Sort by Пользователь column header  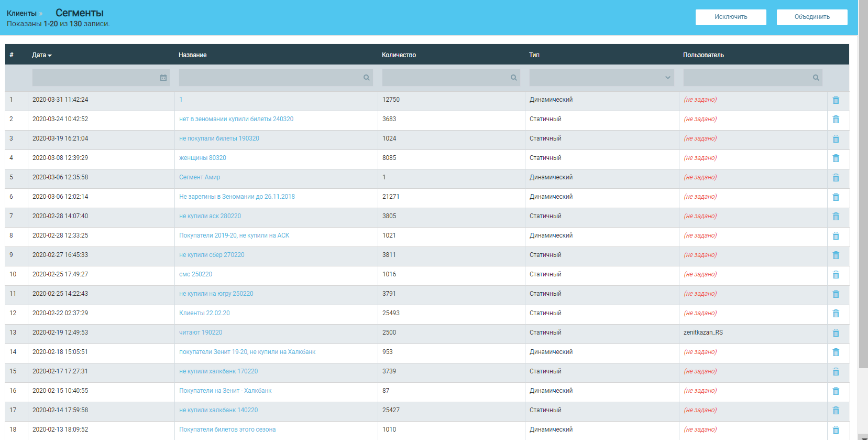pyautogui.click(x=704, y=55)
